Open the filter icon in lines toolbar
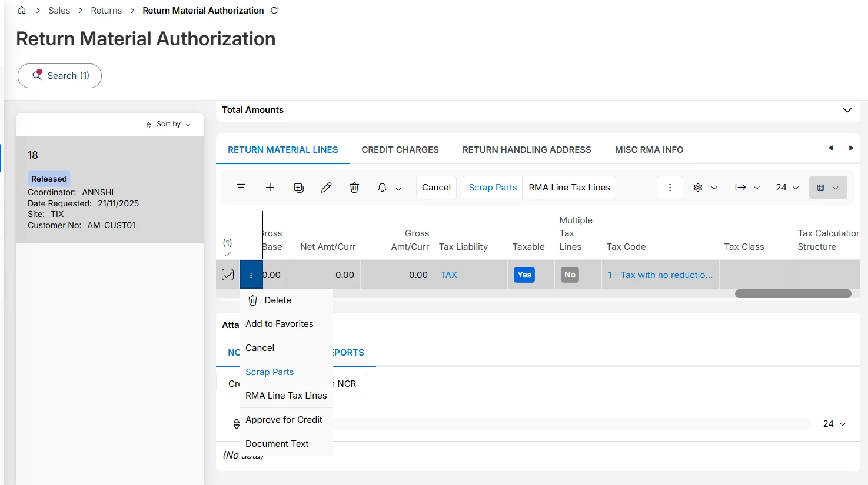The width and height of the screenshot is (868, 485). (x=241, y=188)
